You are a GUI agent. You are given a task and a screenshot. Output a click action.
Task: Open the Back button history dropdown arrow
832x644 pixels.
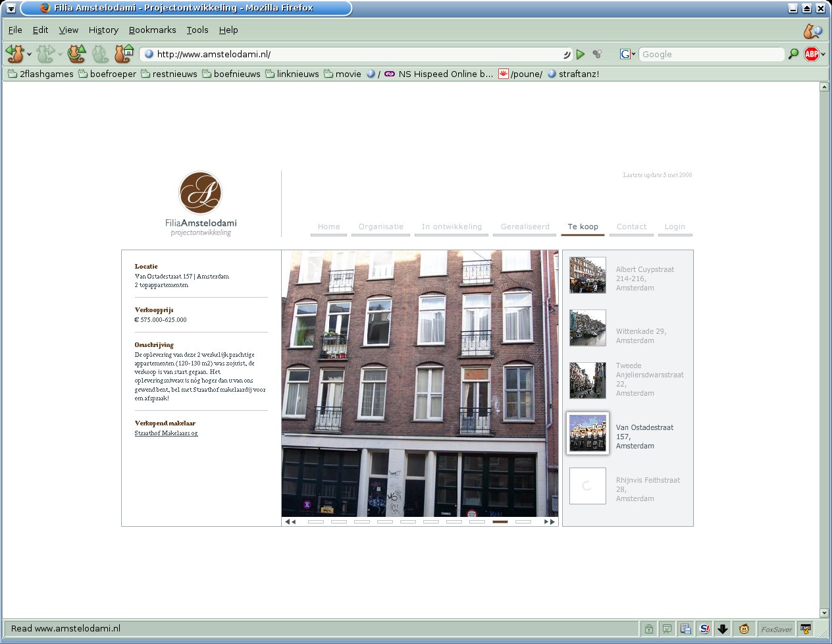point(29,55)
